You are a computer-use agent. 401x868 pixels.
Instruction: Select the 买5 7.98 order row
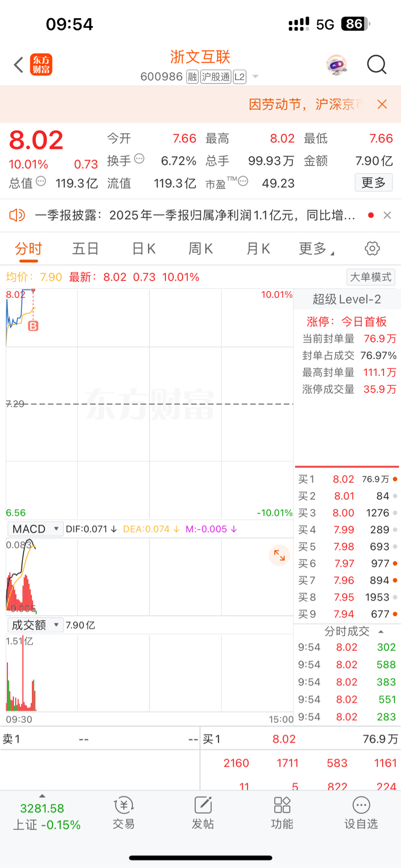tap(347, 547)
